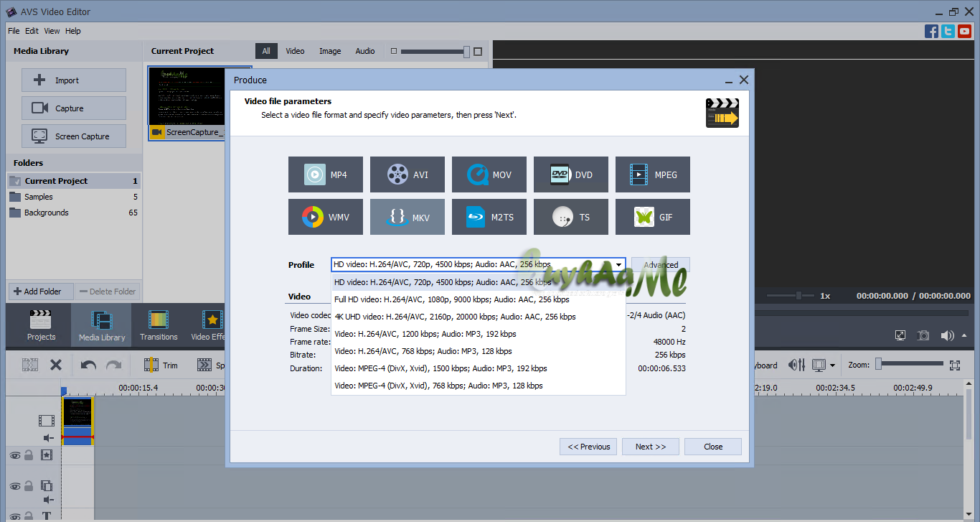Image resolution: width=980 pixels, height=522 pixels.
Task: Click the fit-timeline zoom icon
Action: [x=954, y=365]
